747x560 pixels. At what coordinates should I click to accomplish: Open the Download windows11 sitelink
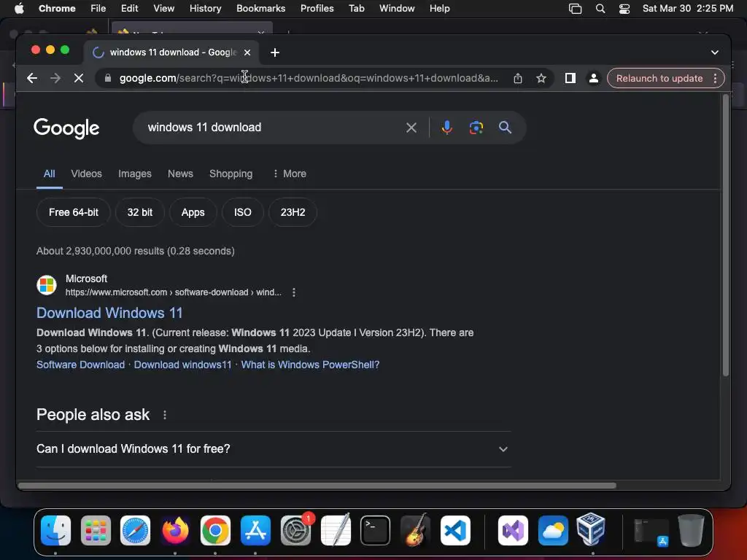click(x=182, y=365)
